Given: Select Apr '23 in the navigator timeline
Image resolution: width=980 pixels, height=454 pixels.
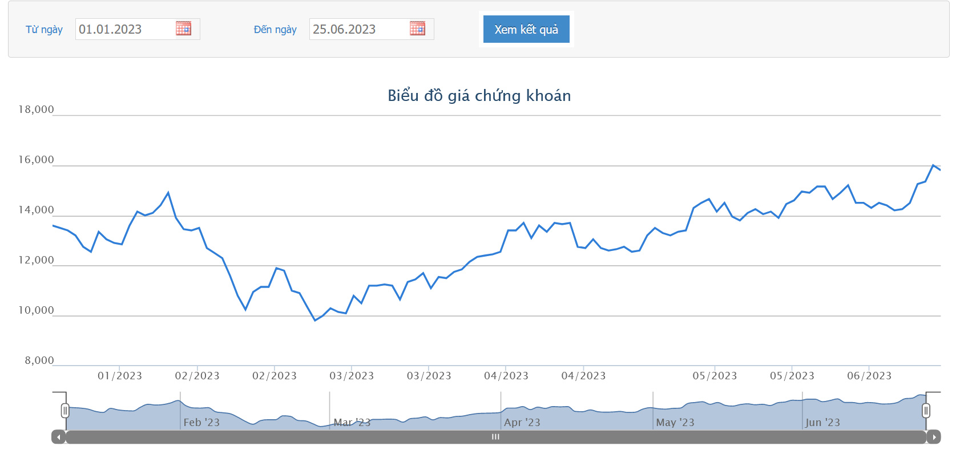Looking at the screenshot, I should [x=522, y=422].
